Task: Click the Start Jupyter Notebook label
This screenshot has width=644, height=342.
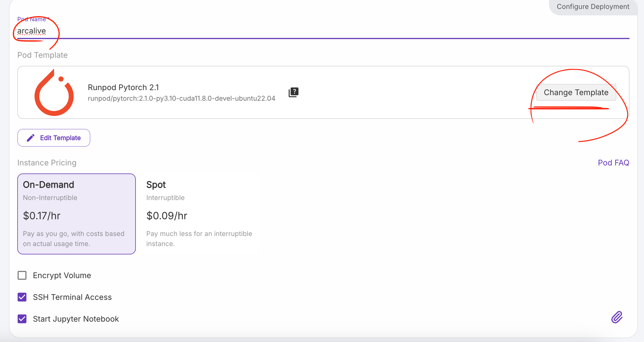Action: [76, 319]
